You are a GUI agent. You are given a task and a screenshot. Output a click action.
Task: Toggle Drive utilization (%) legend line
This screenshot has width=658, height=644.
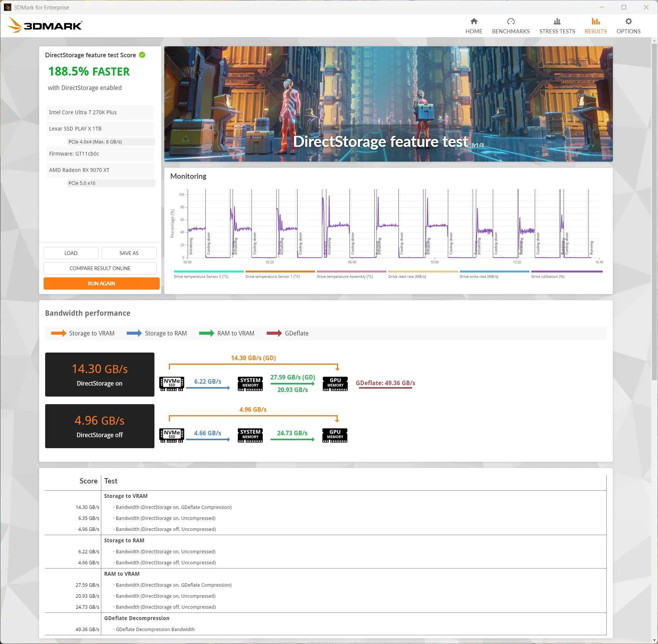tap(567, 272)
